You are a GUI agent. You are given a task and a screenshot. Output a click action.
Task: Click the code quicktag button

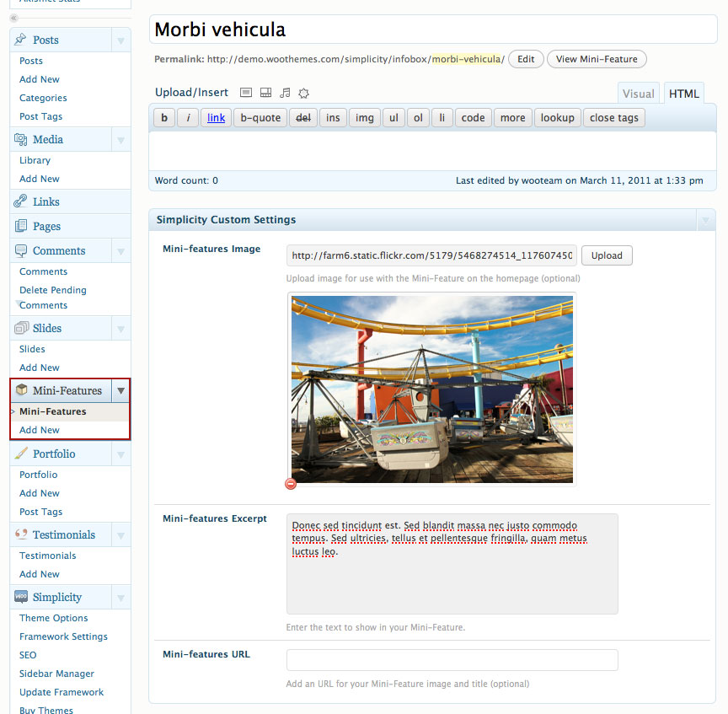473,117
